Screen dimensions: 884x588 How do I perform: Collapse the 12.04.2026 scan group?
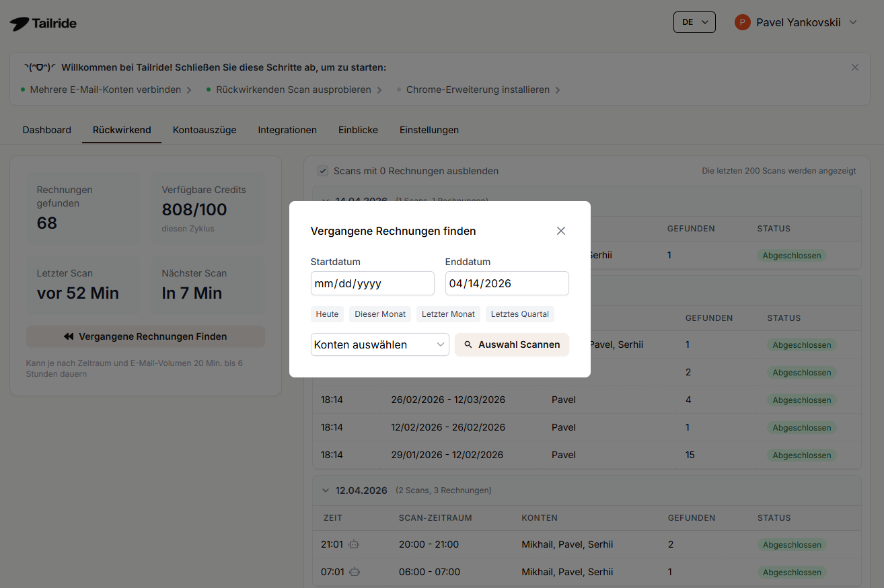pyautogui.click(x=326, y=490)
